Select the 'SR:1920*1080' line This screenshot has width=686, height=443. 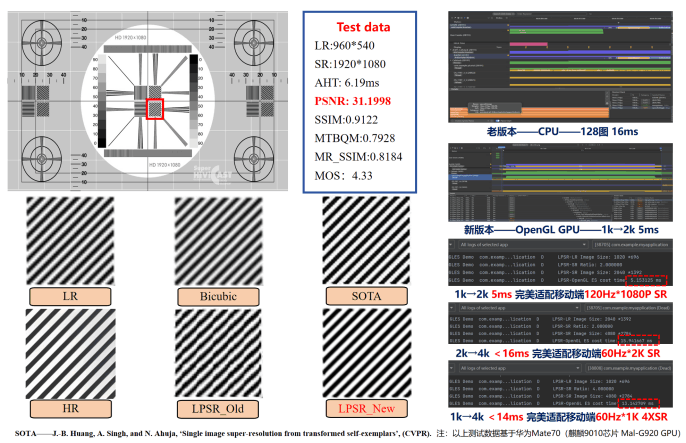click(x=350, y=64)
